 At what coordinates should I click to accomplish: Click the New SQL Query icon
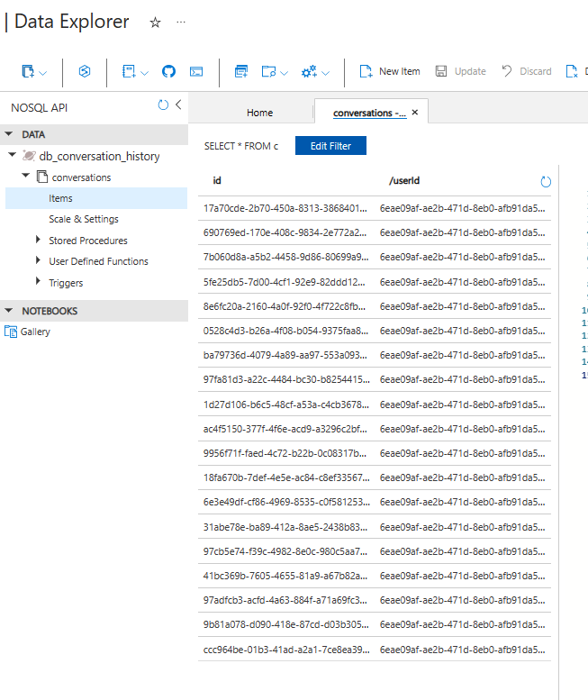click(241, 71)
